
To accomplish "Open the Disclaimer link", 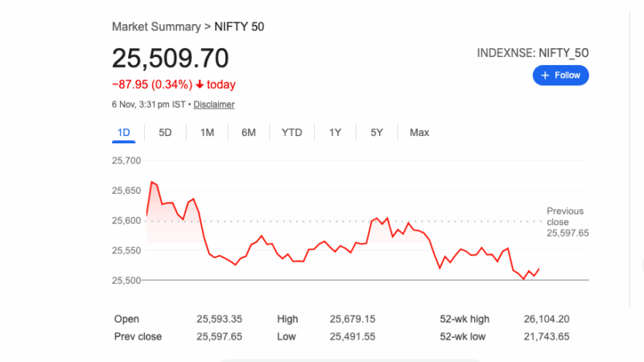I will (x=214, y=105).
